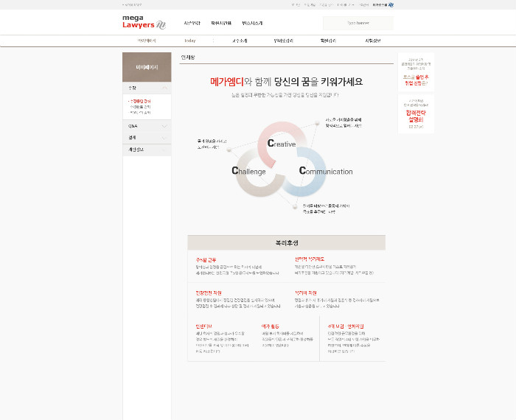Click the Megastudy logo icon in top bar
This screenshot has width=516, height=420.
point(391,5)
